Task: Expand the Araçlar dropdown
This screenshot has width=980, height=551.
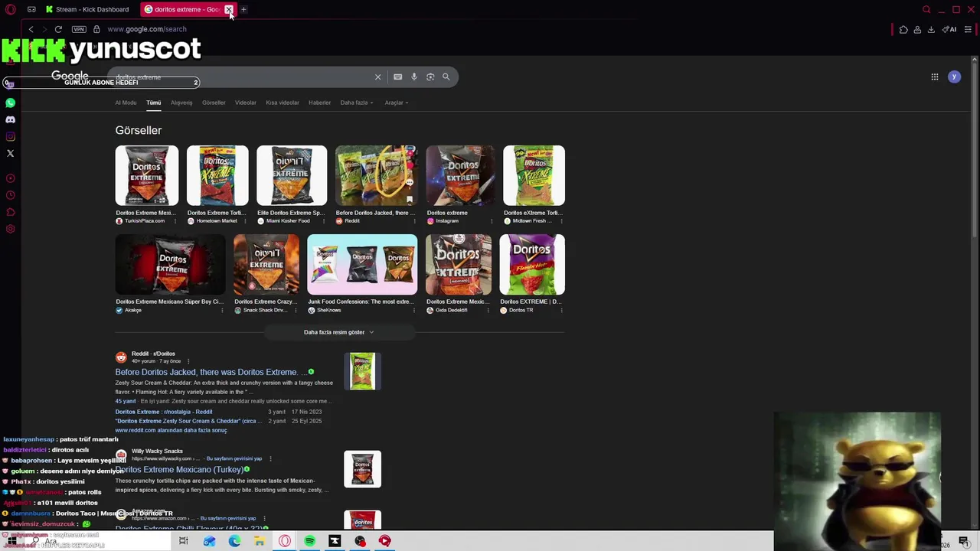Action: pyautogui.click(x=397, y=103)
